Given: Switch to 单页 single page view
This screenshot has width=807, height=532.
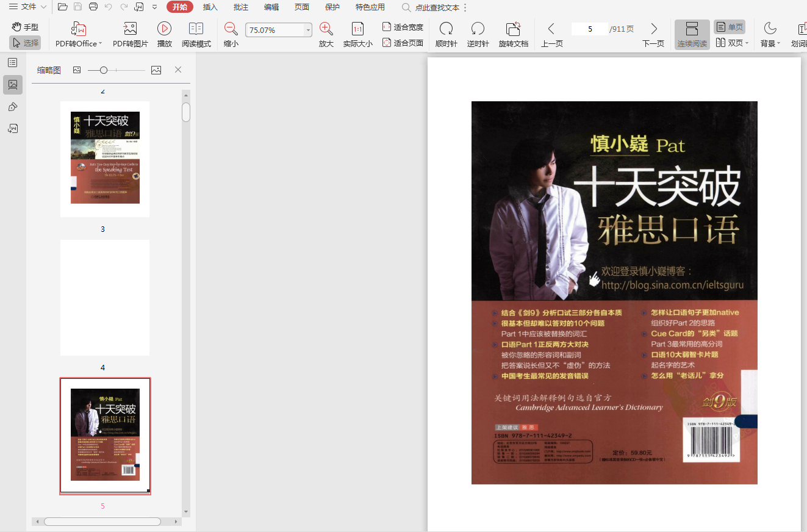Looking at the screenshot, I should click(x=730, y=27).
